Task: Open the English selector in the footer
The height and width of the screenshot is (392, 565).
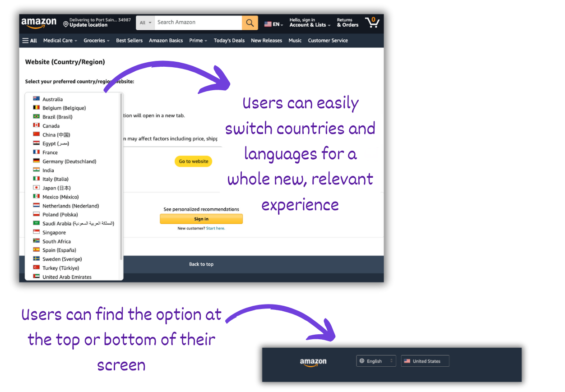Action: (376, 361)
